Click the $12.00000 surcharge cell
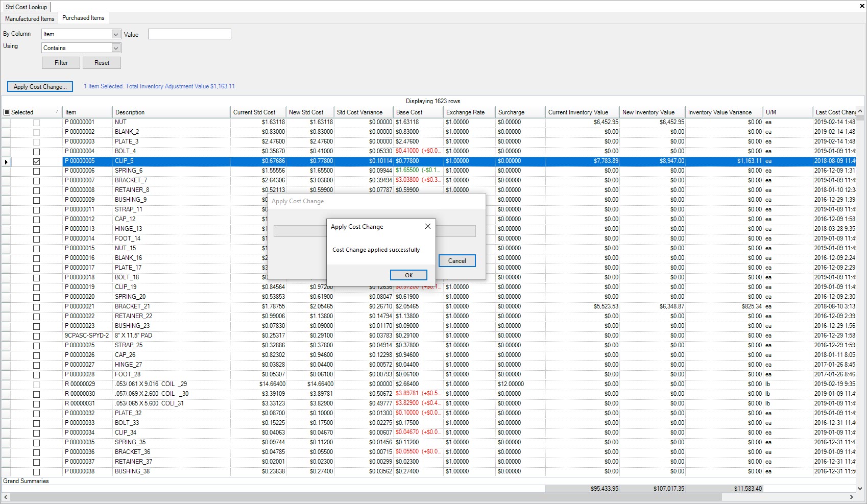This screenshot has width=867, height=504. tap(520, 385)
